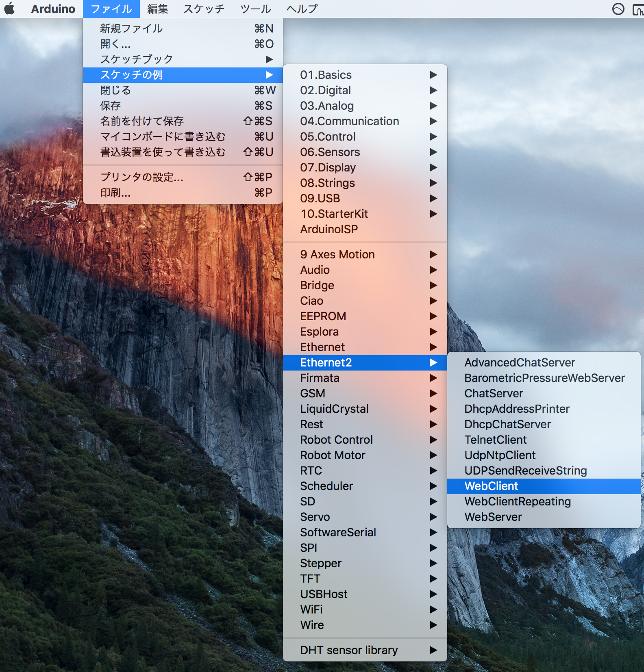Open the ツール menu
The width and height of the screenshot is (644, 672).
255,9
